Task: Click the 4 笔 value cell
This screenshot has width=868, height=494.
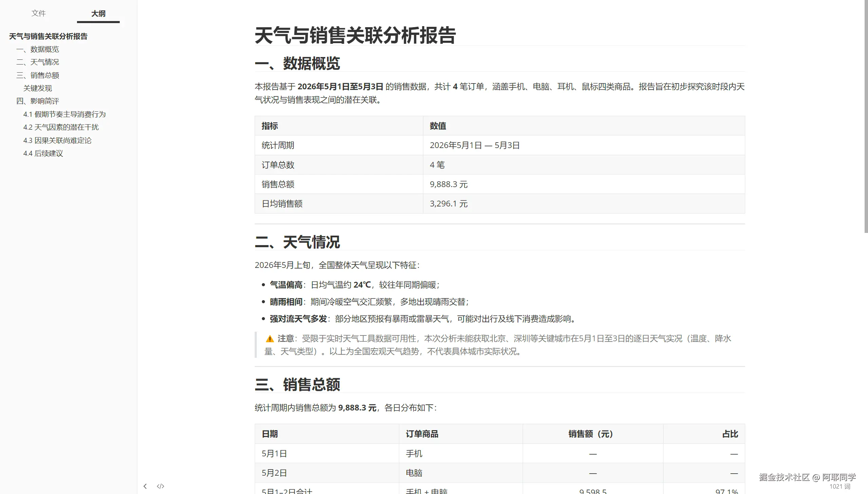Action: (584, 165)
